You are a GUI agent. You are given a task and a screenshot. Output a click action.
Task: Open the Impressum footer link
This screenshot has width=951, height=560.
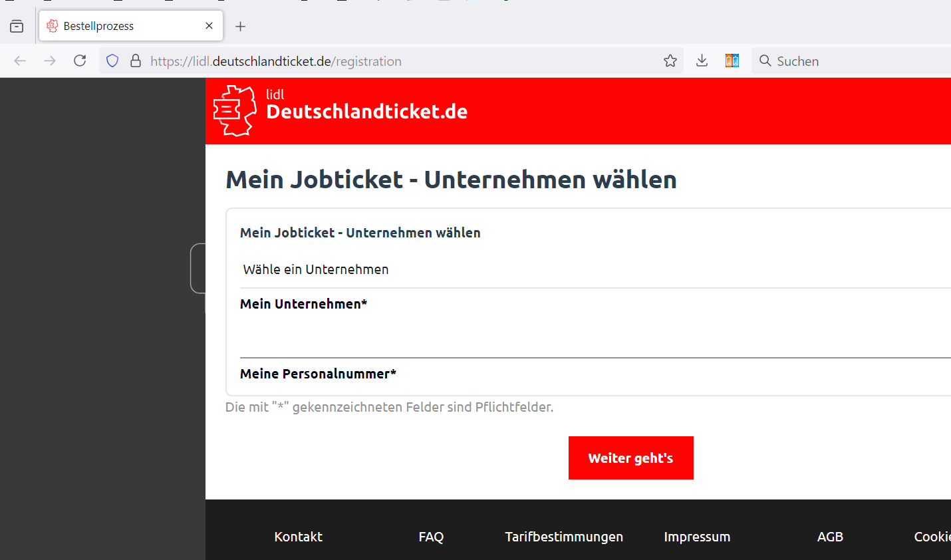pyautogui.click(x=697, y=537)
